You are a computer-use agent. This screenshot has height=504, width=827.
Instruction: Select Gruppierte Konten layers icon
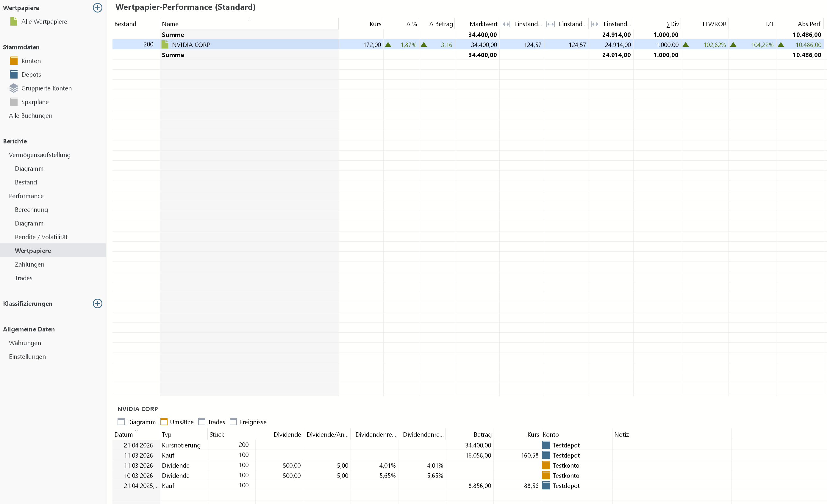(x=14, y=88)
